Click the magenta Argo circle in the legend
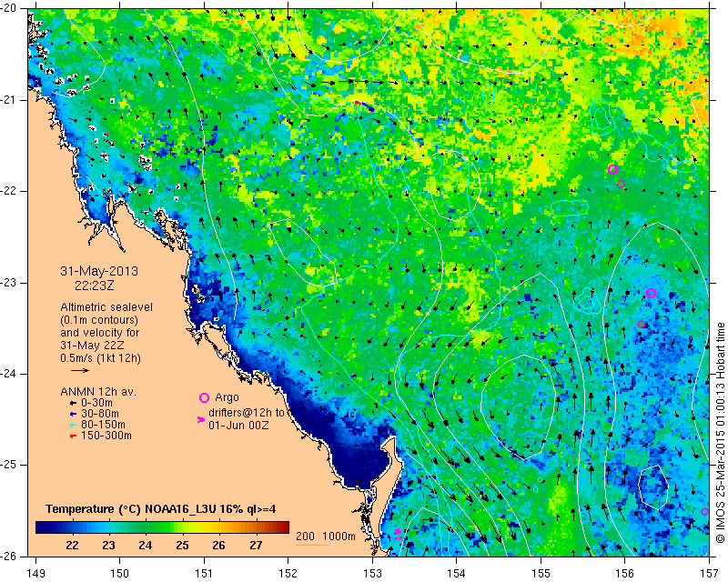The image size is (728, 582). pyautogui.click(x=204, y=397)
